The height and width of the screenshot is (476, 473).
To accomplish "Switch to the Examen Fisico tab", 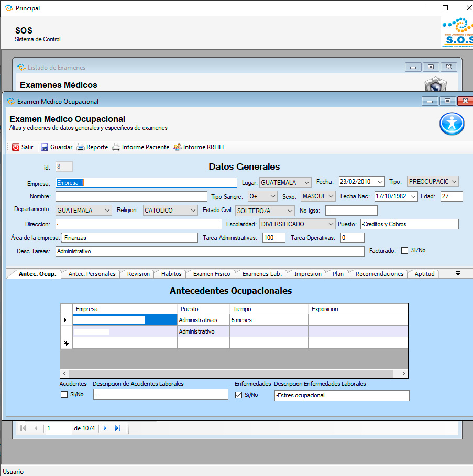I will tap(212, 274).
